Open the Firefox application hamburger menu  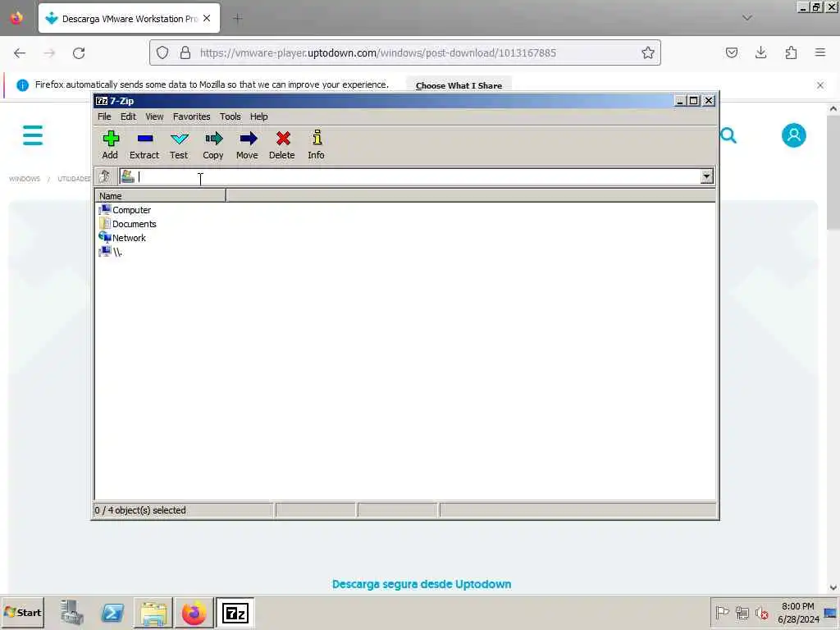[820, 52]
